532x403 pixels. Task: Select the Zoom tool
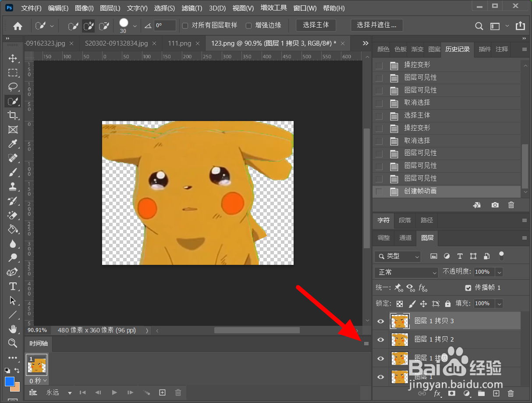[13, 343]
